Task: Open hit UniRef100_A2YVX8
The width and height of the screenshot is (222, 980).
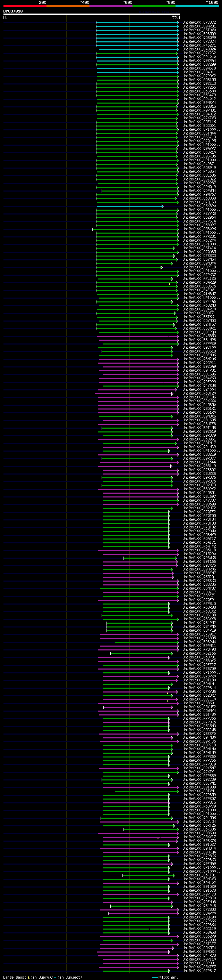Action: click(199, 214)
